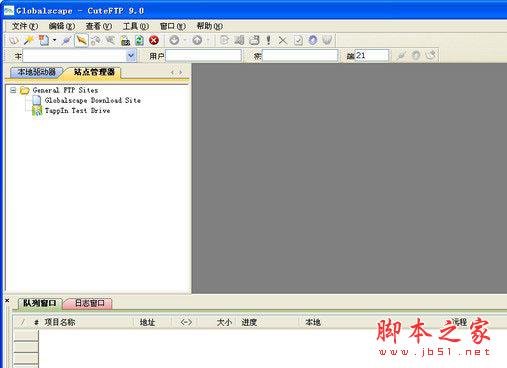Open the 帮助 menu
The width and height of the screenshot is (507, 368).
(x=210, y=26)
